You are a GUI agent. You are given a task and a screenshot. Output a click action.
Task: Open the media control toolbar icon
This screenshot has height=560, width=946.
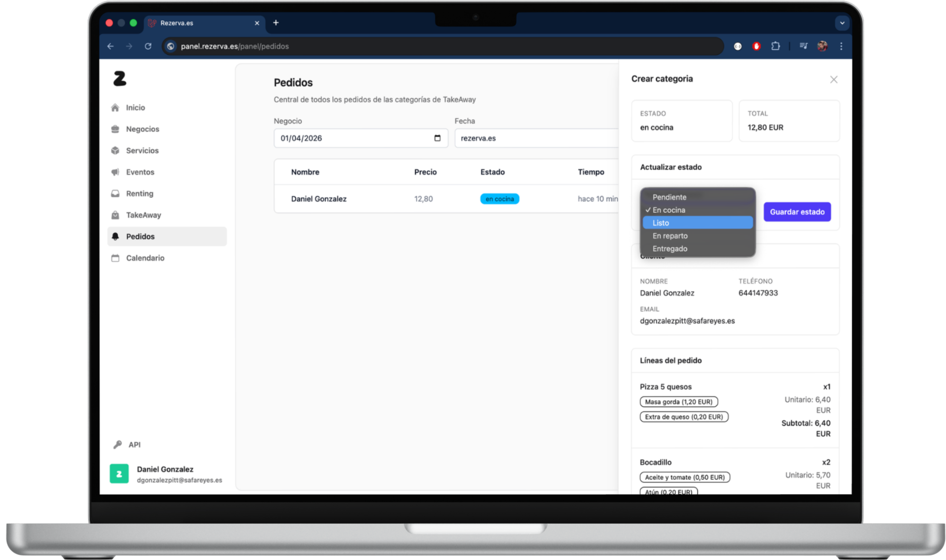(804, 46)
